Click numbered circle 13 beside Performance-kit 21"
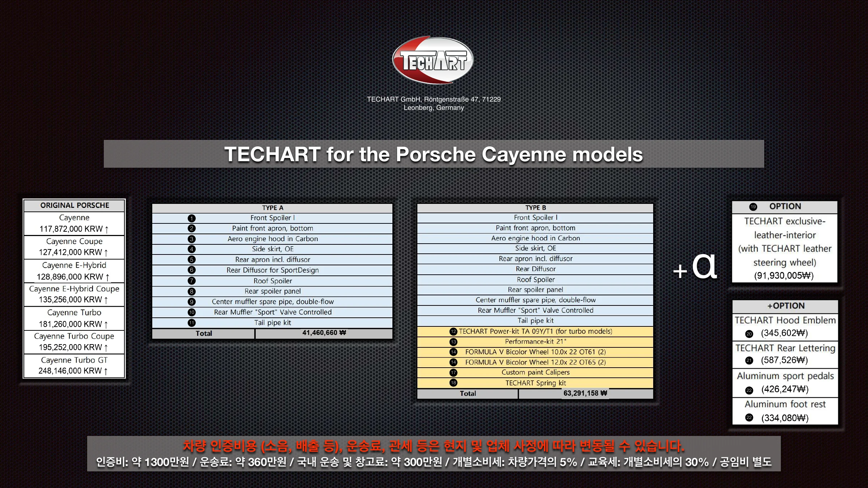This screenshot has width=868, height=488. tap(454, 342)
